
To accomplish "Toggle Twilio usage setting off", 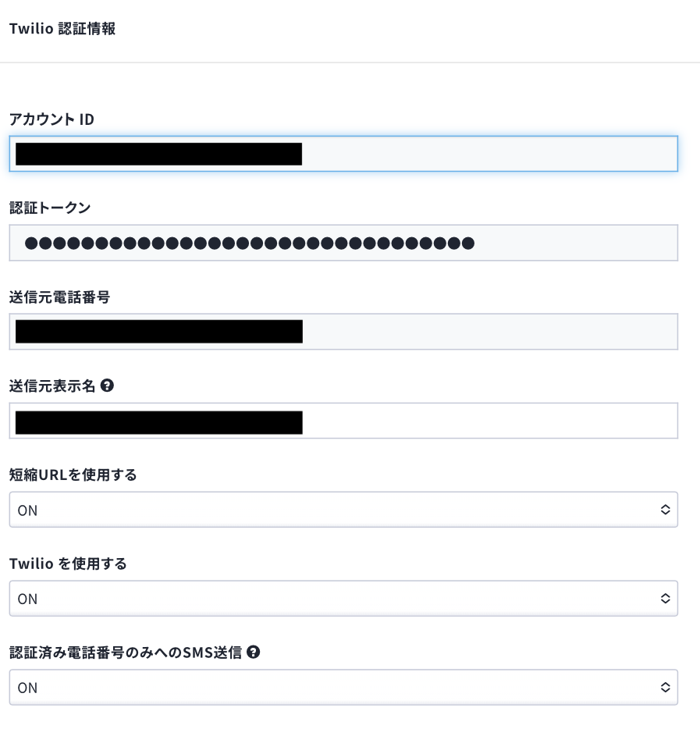I will (343, 599).
